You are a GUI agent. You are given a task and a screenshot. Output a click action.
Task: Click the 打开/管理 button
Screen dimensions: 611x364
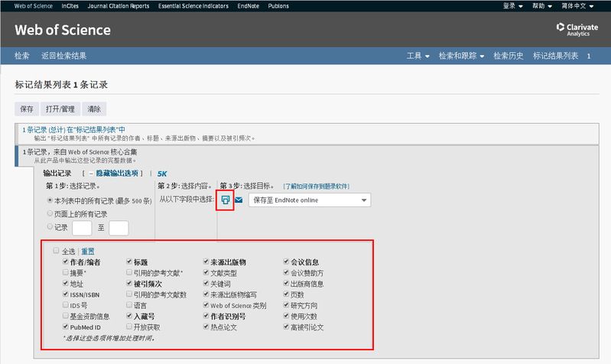(x=60, y=109)
